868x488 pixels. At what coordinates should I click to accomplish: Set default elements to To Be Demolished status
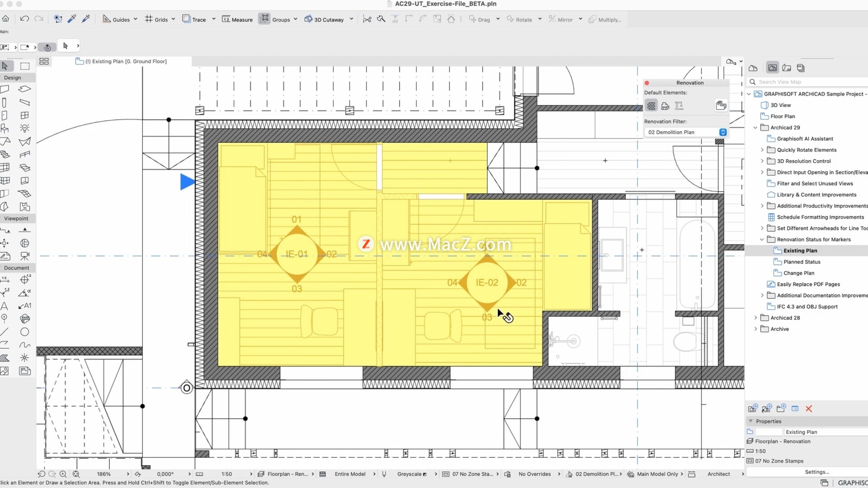coord(665,106)
